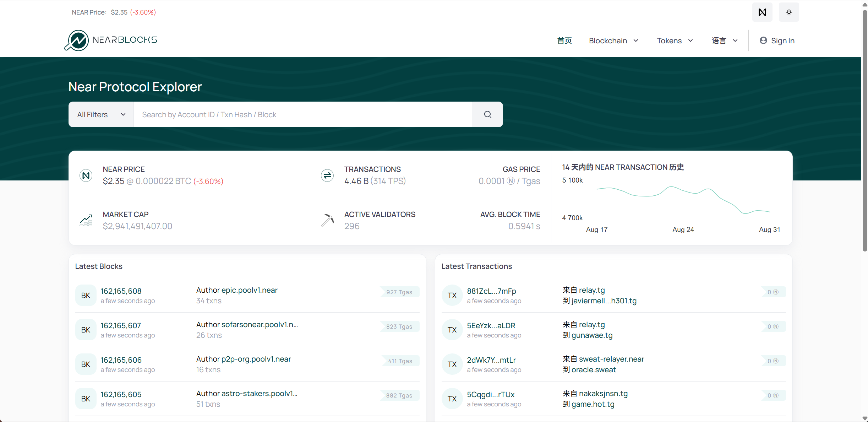Open the 语言 language menu
The image size is (868, 422).
[725, 40]
